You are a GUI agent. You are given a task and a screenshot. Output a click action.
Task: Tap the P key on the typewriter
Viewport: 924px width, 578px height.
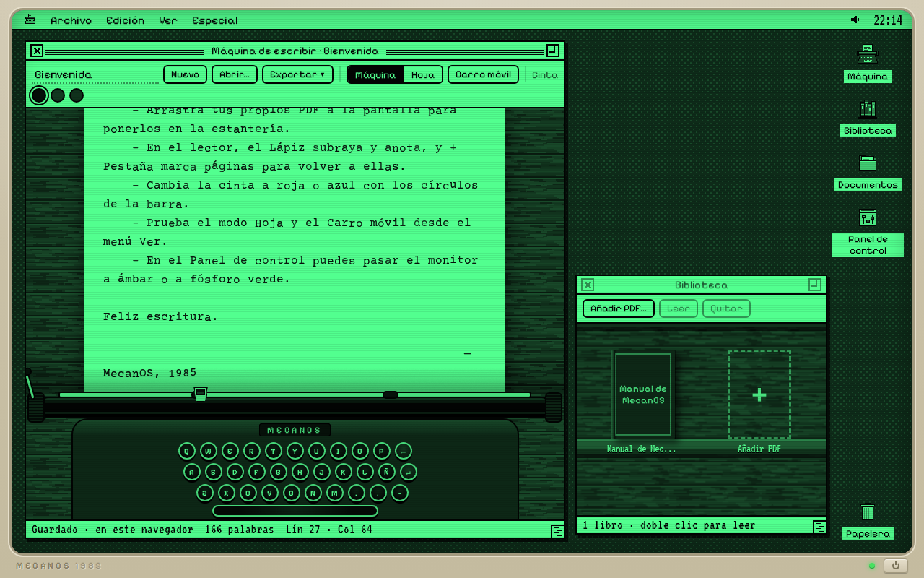click(381, 451)
